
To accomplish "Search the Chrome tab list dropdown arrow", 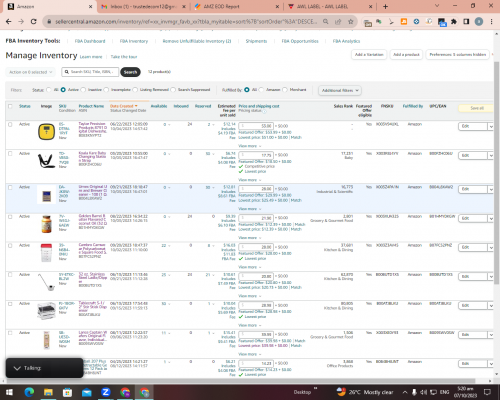I will (437, 6).
